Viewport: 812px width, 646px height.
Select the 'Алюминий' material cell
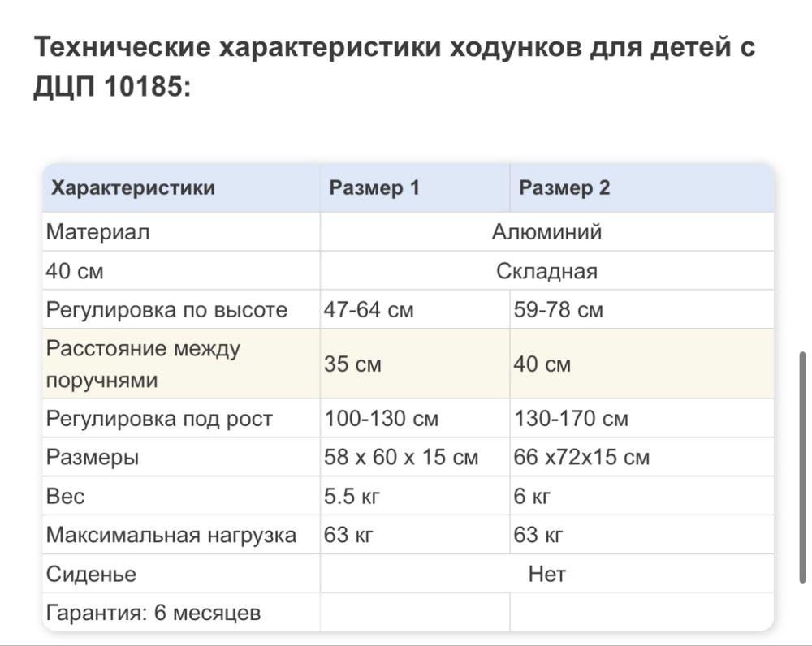tap(546, 232)
